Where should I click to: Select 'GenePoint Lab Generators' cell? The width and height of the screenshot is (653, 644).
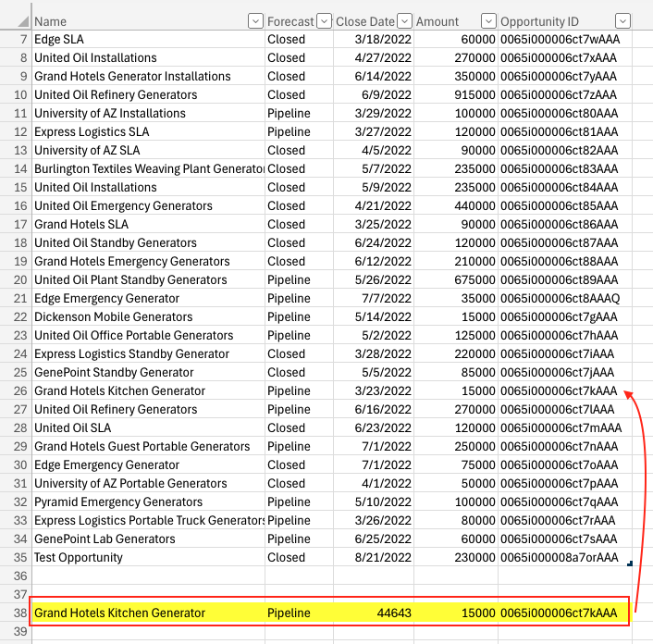click(148, 539)
